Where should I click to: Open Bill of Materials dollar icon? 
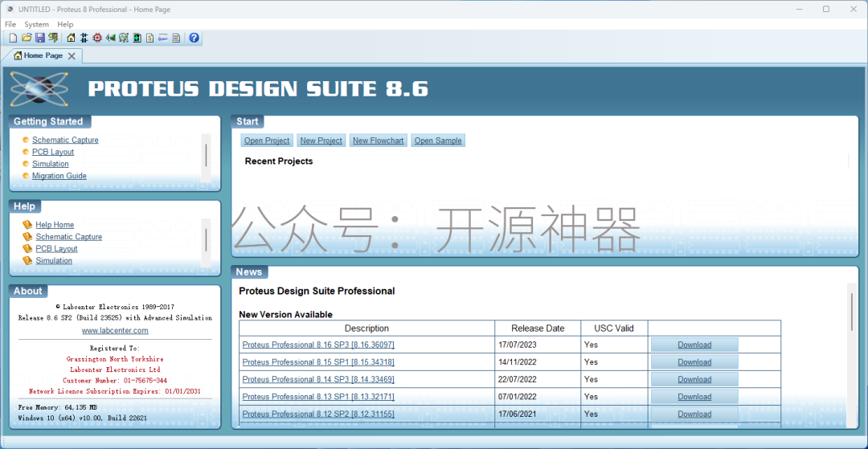[150, 38]
